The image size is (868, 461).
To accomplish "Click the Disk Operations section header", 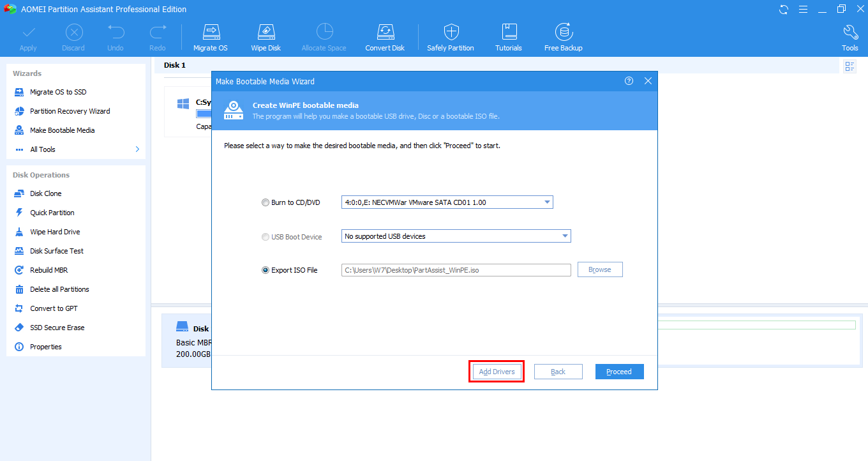I will tap(41, 175).
